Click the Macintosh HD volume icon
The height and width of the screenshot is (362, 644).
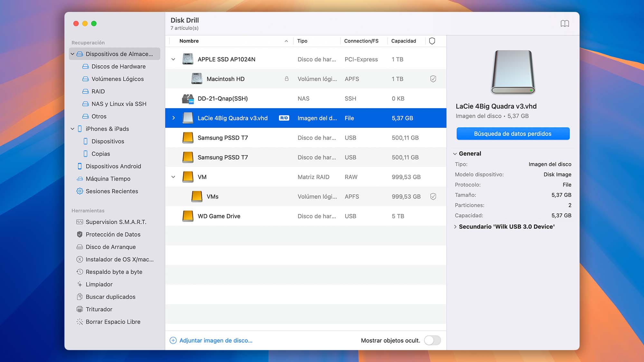click(197, 79)
